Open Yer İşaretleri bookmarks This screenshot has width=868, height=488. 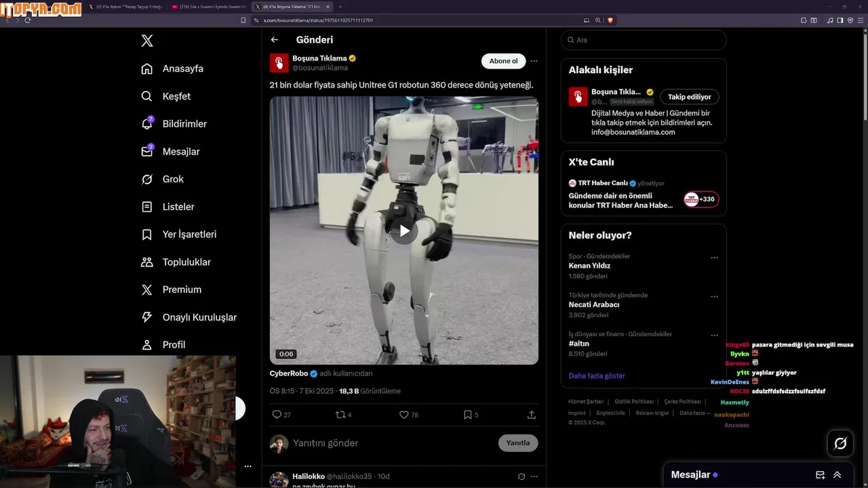pos(178,235)
